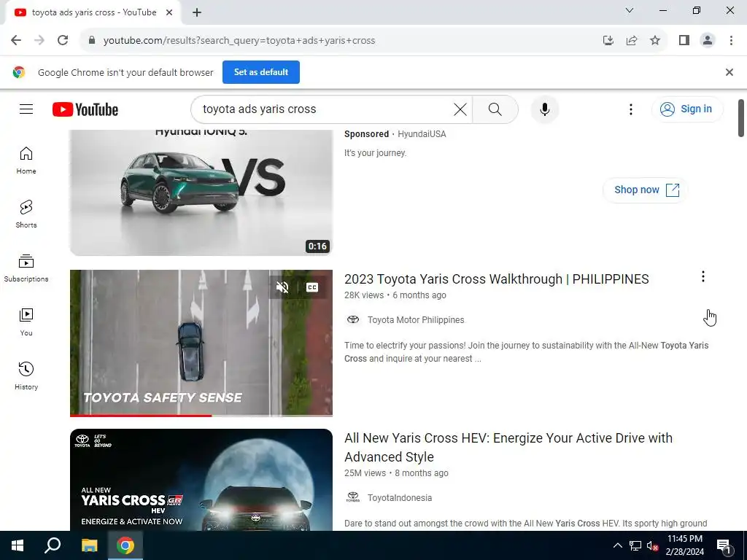Viewport: 747px width, 560px height.
Task: Click the YouTube search text field
Action: (x=324, y=109)
